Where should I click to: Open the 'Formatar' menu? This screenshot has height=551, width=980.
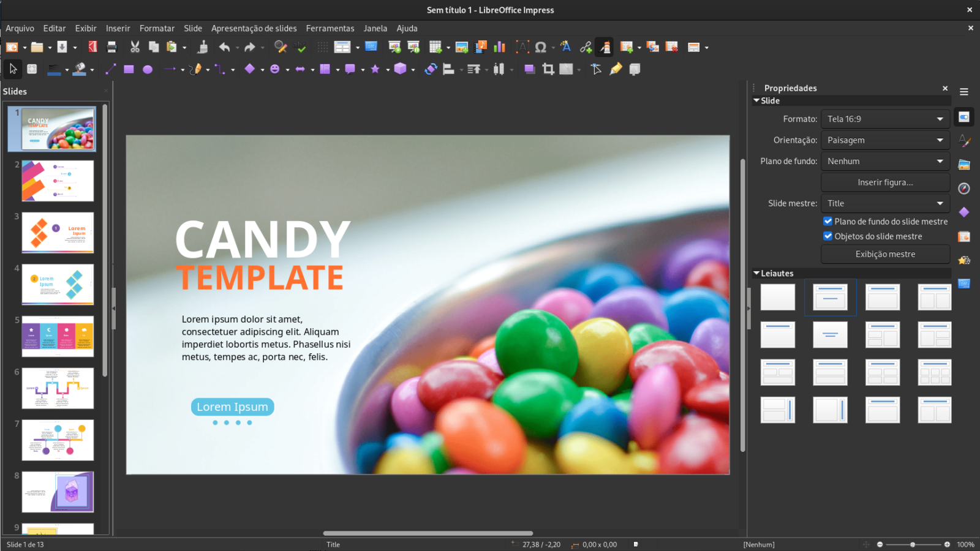point(157,28)
